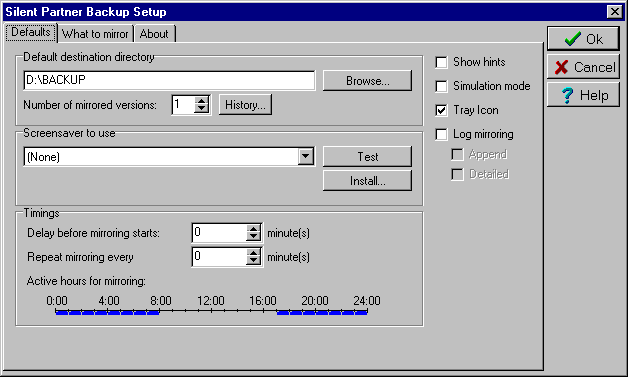Test the selected screensaver
This screenshot has width=628, height=377.
pos(367,156)
